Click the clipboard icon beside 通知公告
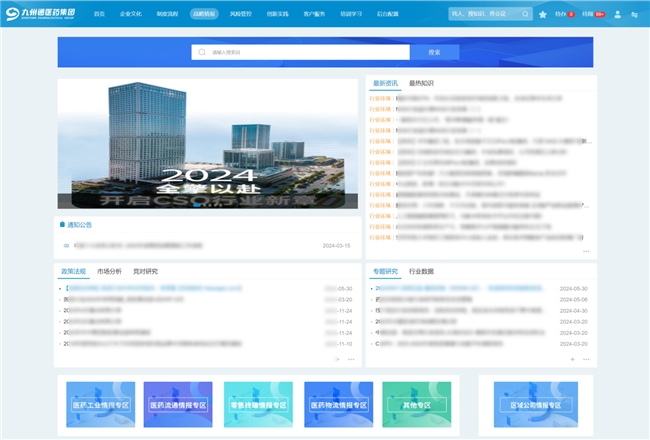Screen dimensions: 650x440 pos(62,224)
